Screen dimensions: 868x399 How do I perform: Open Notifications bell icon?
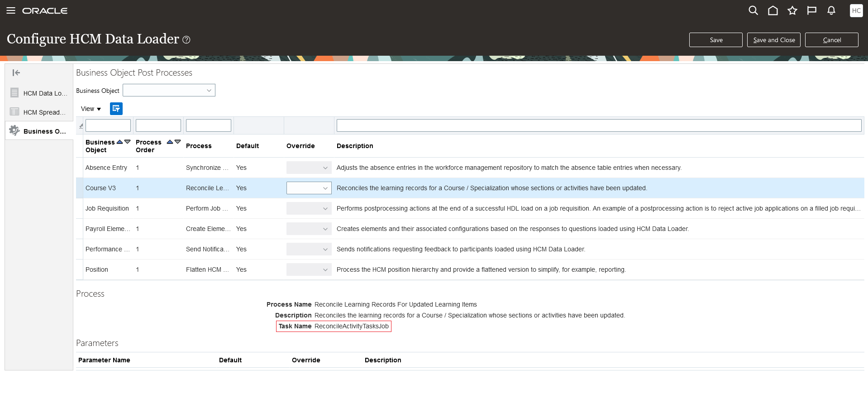[831, 10]
